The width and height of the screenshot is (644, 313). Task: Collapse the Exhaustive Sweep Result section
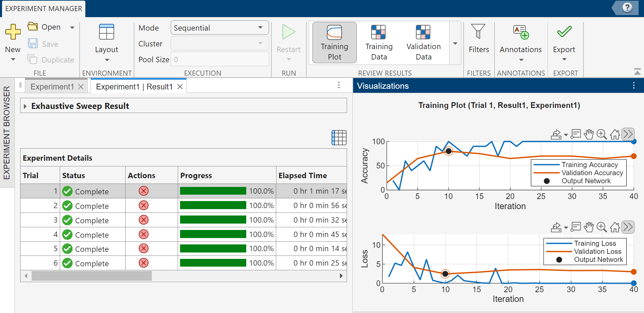pyautogui.click(x=25, y=106)
